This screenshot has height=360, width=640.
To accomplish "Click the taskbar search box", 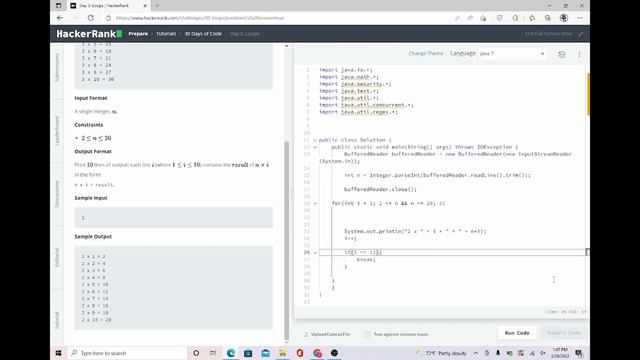I will click(127, 353).
